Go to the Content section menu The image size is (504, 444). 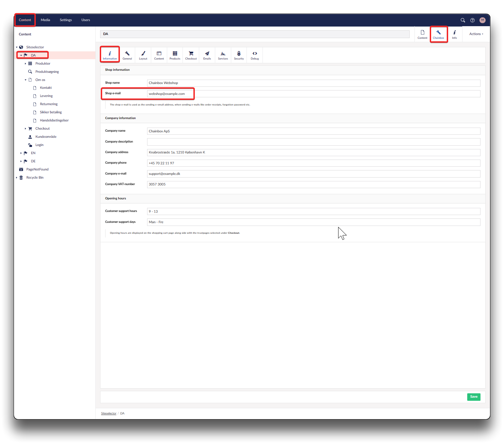click(25, 20)
